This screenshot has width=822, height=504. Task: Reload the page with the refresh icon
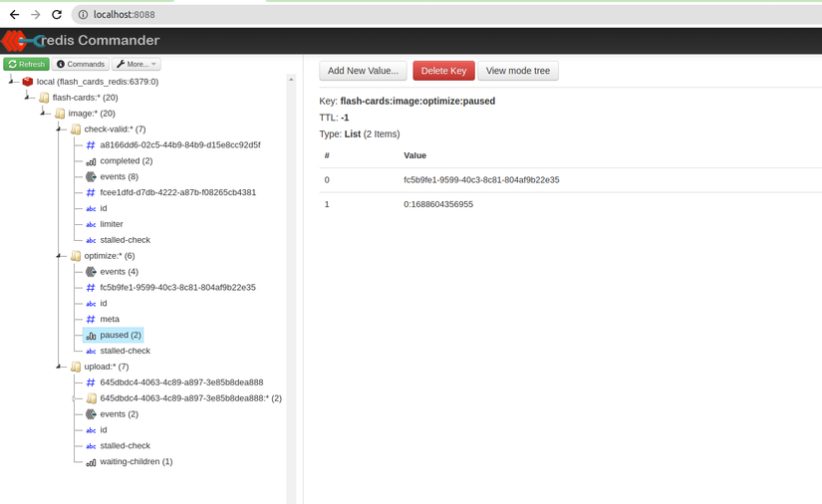point(57,15)
